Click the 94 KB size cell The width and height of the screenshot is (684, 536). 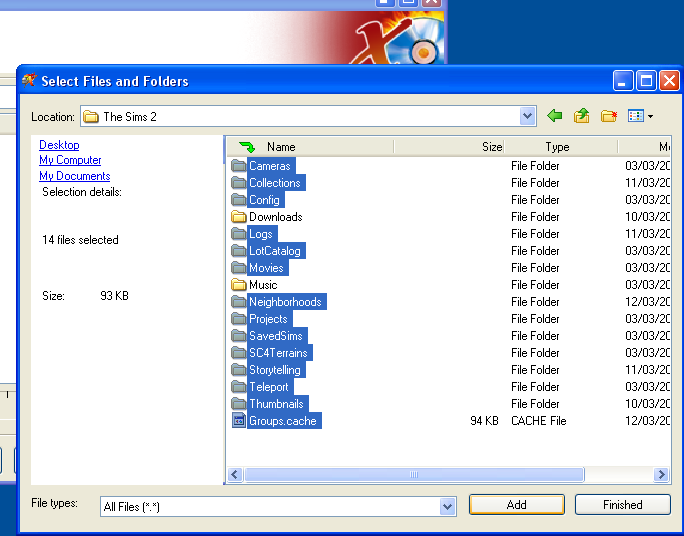484,421
